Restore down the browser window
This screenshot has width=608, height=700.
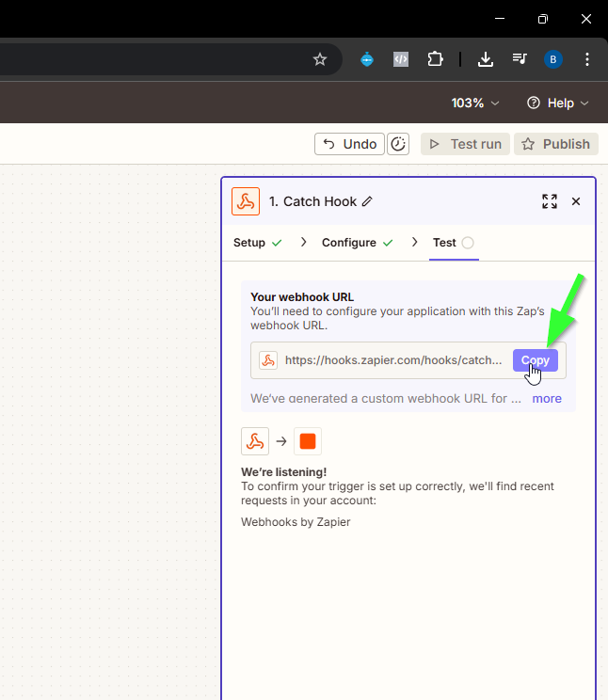pyautogui.click(x=543, y=19)
